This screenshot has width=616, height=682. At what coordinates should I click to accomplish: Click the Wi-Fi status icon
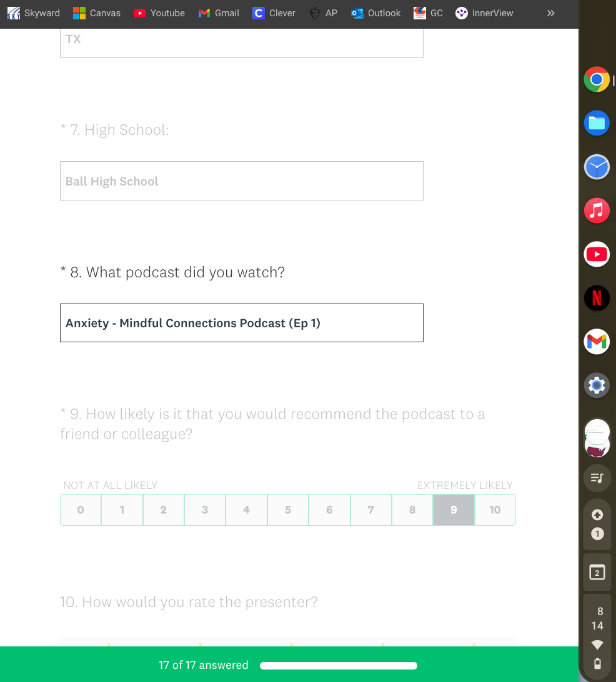click(597, 645)
